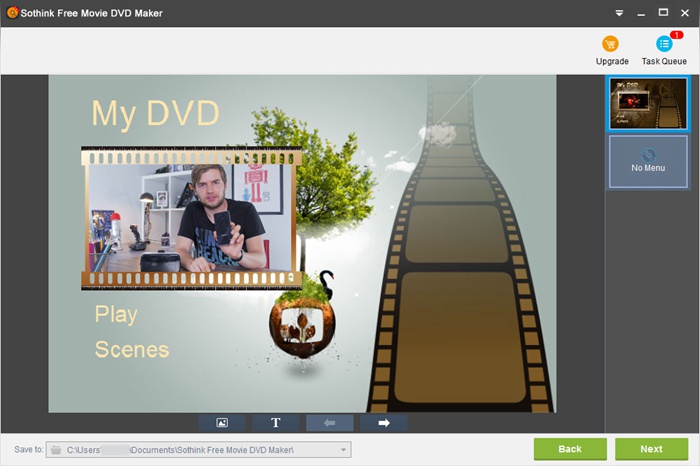Click the Upgrade shopping cart icon

pyautogui.click(x=610, y=44)
